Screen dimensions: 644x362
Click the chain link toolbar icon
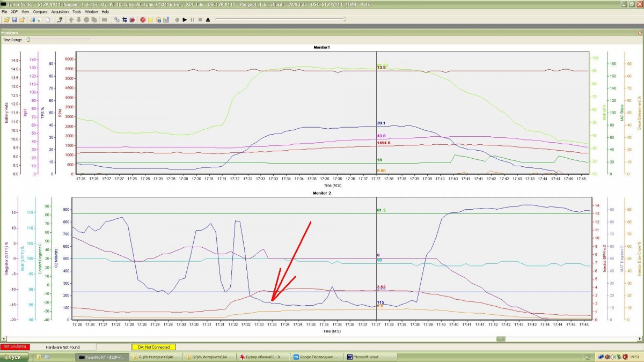(x=117, y=20)
